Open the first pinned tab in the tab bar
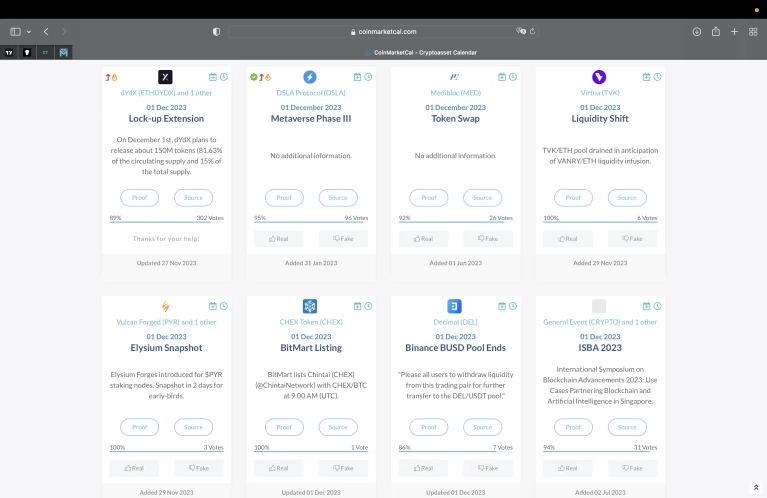The height and width of the screenshot is (498, 767). coord(9,52)
